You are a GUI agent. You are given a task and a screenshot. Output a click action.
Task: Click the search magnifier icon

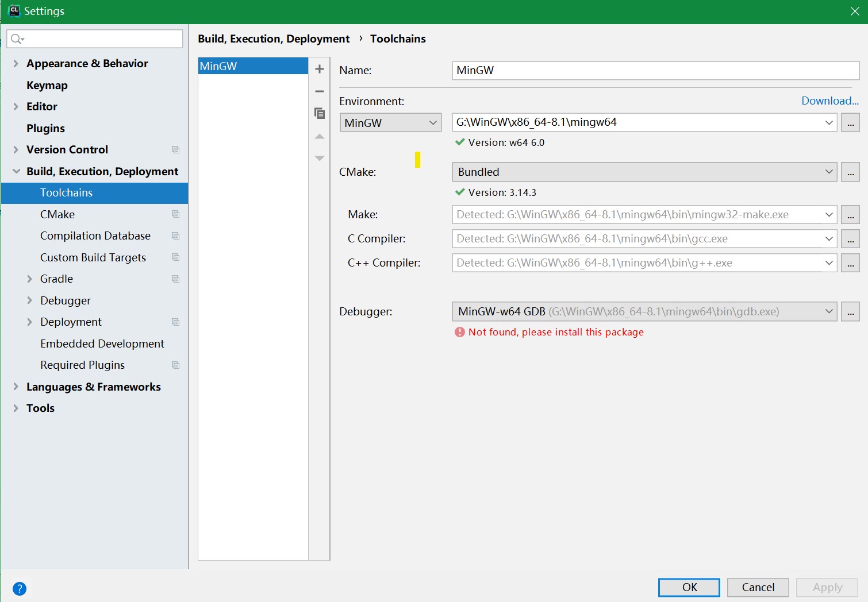17,39
